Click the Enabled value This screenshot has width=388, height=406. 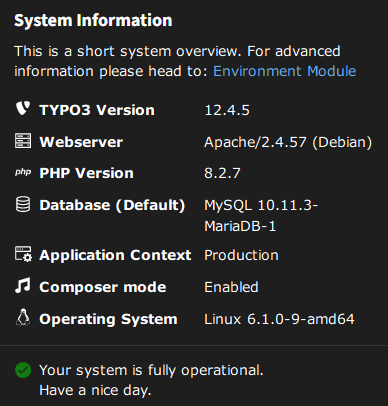click(231, 287)
